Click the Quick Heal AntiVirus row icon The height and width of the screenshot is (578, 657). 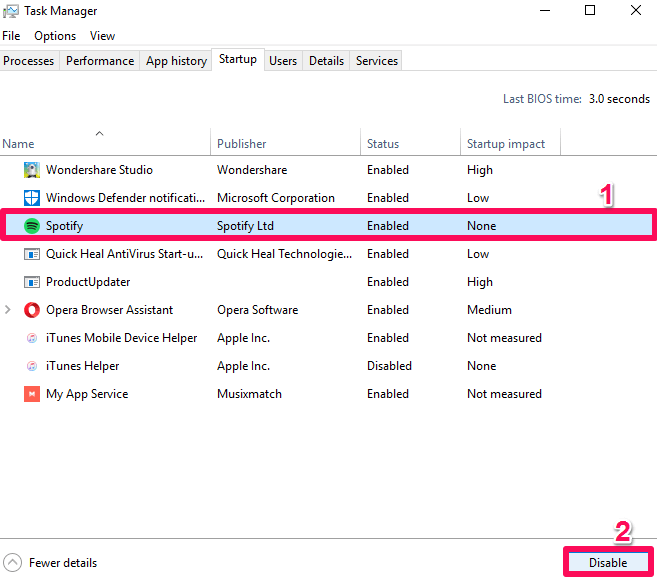(x=32, y=254)
